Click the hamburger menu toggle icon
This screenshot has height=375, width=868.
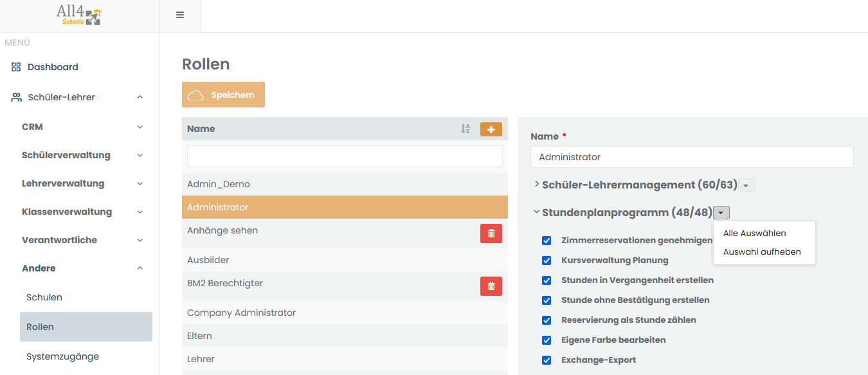tap(180, 15)
